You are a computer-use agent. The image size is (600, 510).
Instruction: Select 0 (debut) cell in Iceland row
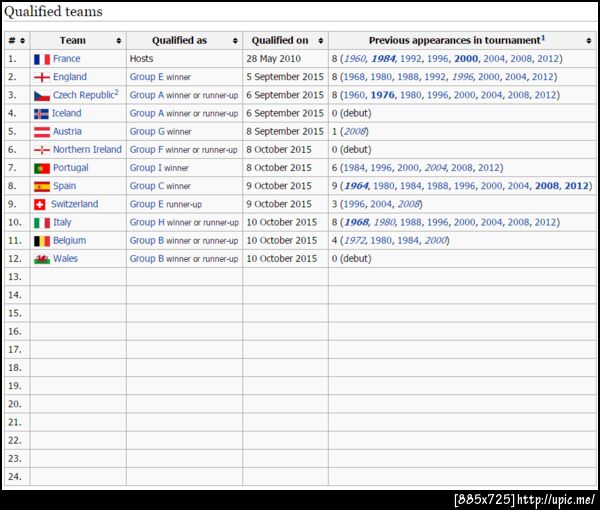click(x=462, y=113)
